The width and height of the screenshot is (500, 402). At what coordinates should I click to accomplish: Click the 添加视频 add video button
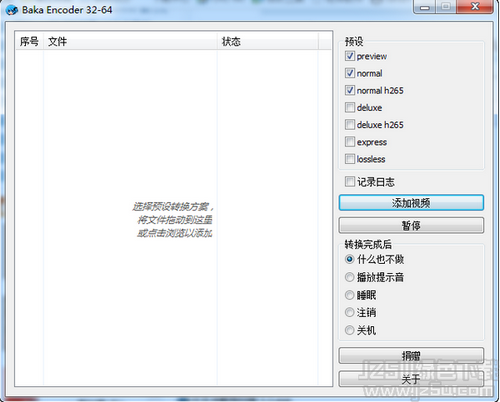[x=411, y=203]
